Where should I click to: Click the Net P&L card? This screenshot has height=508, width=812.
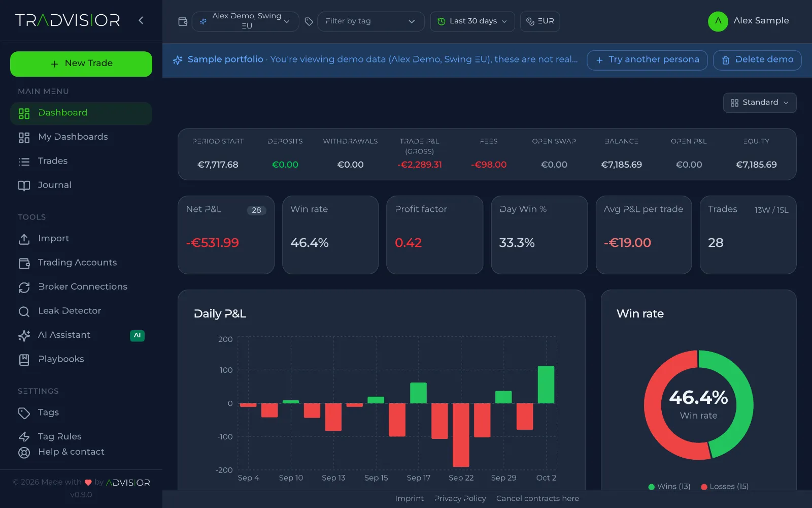[226, 235]
